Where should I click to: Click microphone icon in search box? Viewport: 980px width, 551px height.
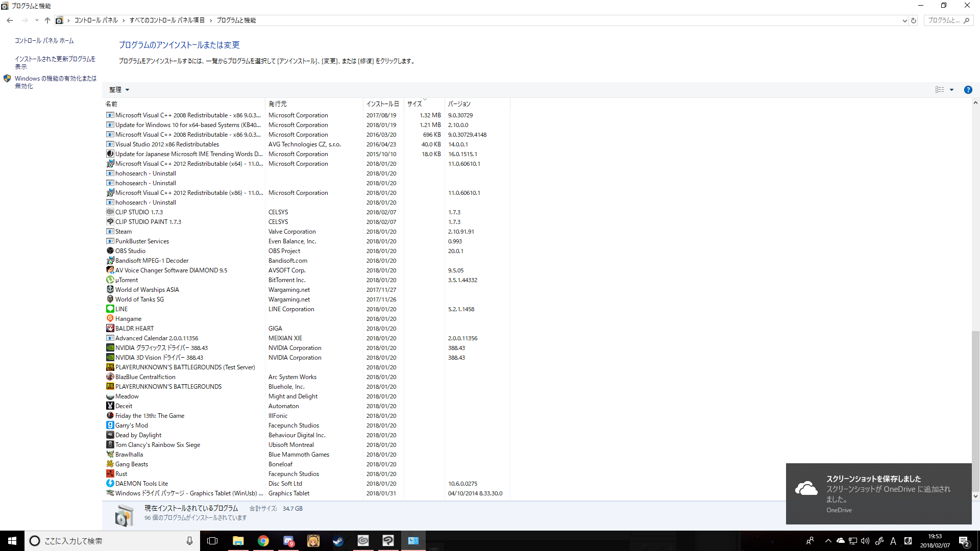[189, 541]
